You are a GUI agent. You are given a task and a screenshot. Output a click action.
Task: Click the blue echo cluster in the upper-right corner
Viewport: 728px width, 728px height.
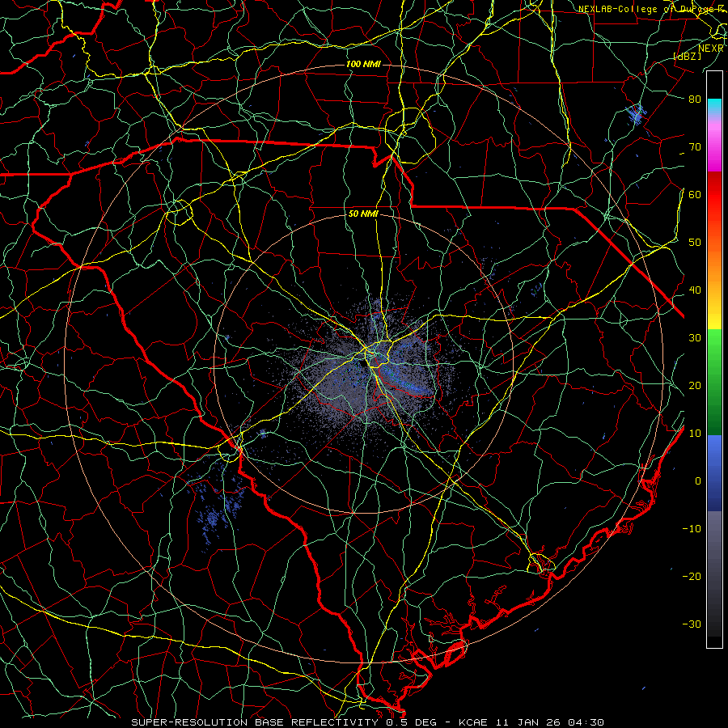[x=635, y=115]
